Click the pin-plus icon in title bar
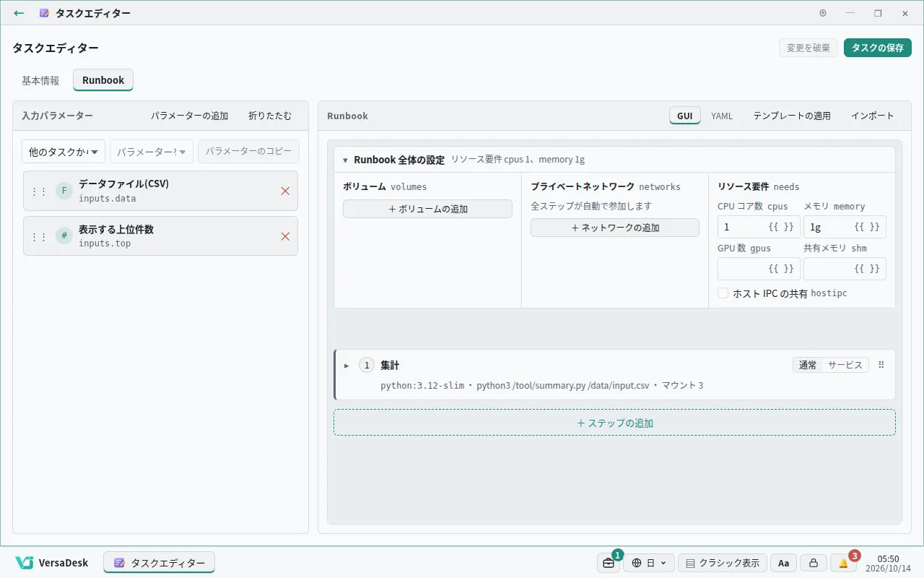 [x=823, y=13]
